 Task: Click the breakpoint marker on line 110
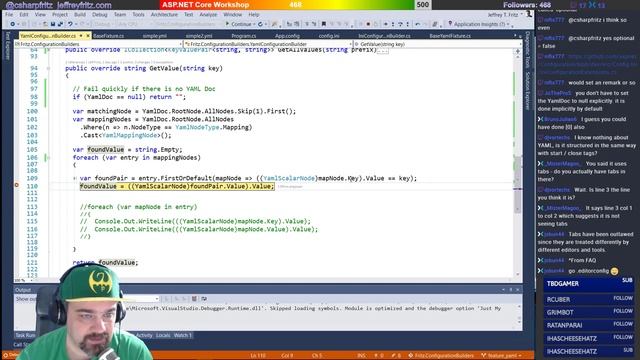[17, 186]
